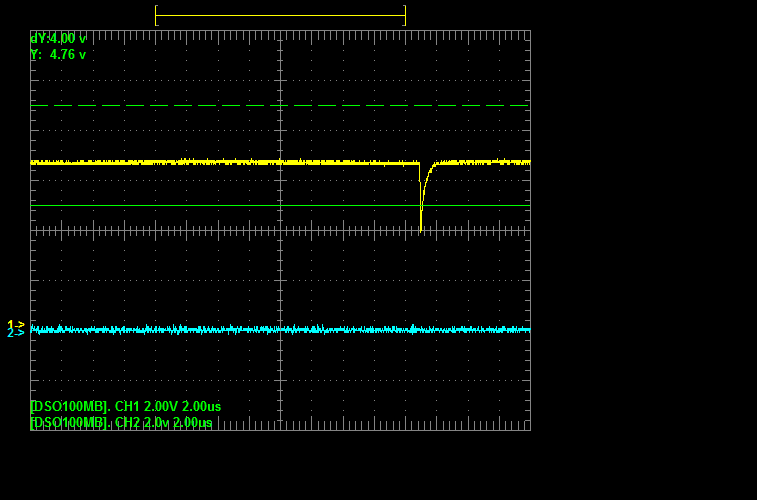Click the top-left corner of the graticule
This screenshot has height=500, width=757.
(31, 31)
